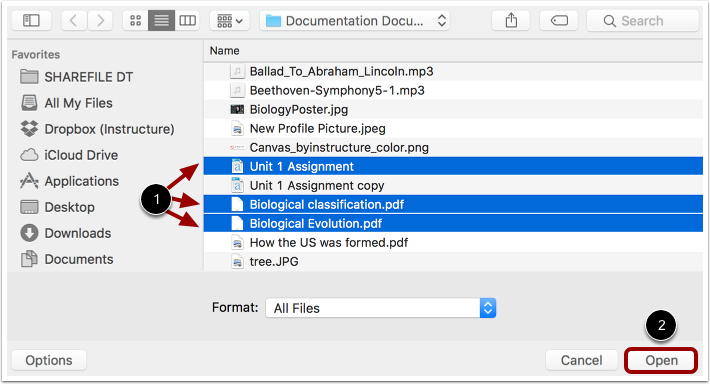Click the Open button
Screen dimensions: 710x384
pyautogui.click(x=661, y=360)
